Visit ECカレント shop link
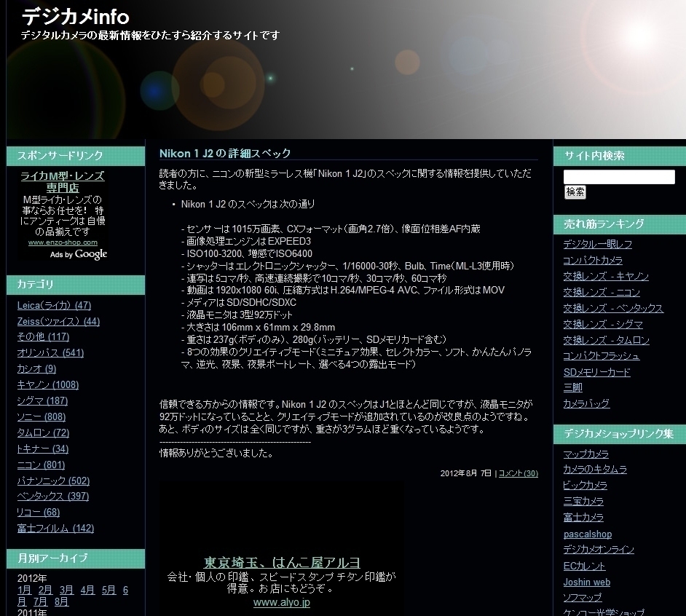The width and height of the screenshot is (686, 616). [x=585, y=566]
